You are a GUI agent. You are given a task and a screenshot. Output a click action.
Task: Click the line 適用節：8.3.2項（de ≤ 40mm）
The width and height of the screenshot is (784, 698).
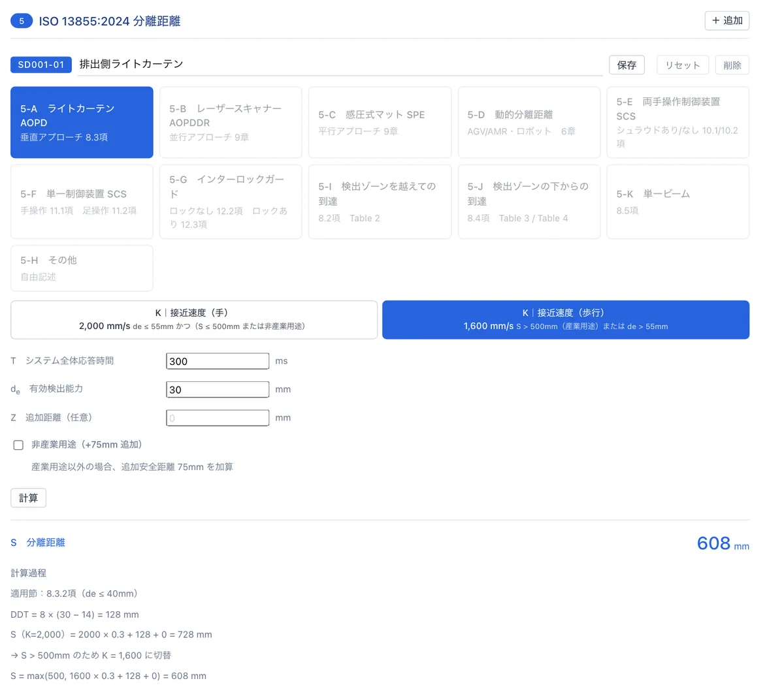pos(75,594)
